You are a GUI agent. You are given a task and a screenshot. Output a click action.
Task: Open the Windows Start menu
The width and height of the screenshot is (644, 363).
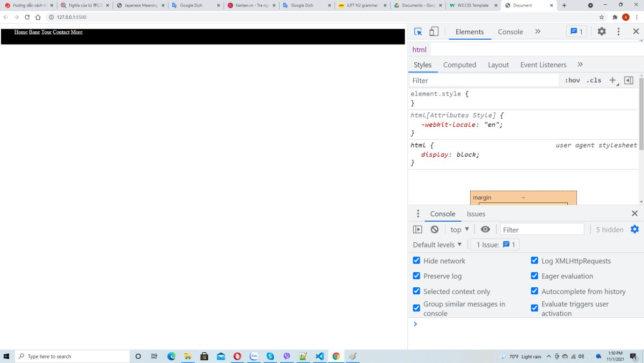tap(6, 356)
